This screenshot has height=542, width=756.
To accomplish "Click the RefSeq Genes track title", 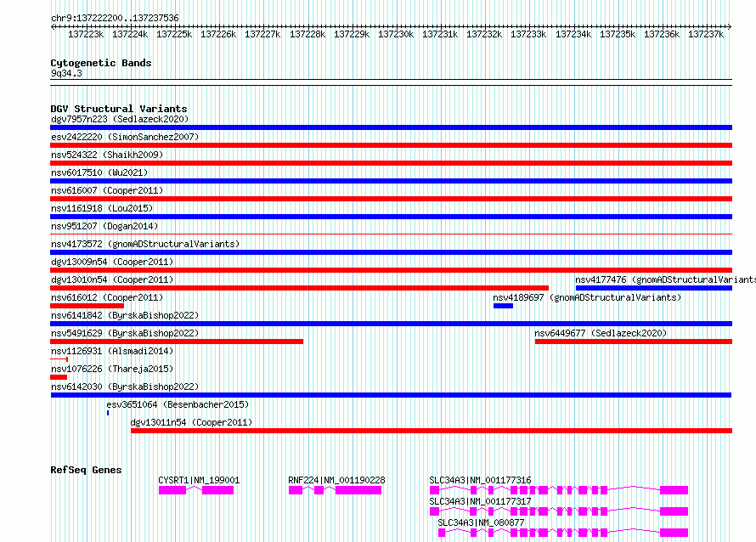I will coord(86,470).
